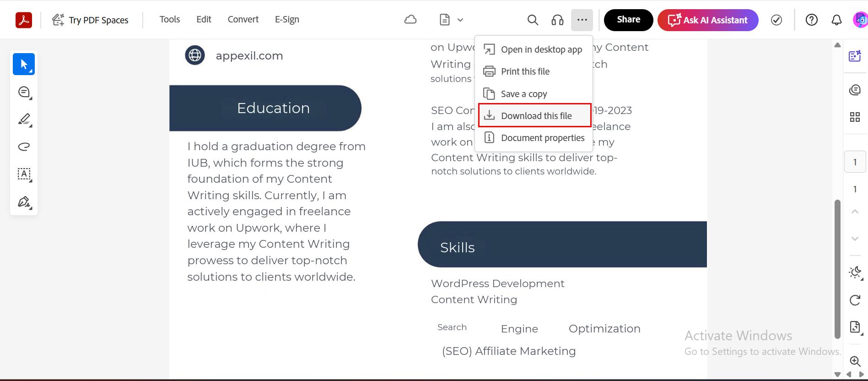Click the Adobe Acrobat home logo

[x=24, y=20]
